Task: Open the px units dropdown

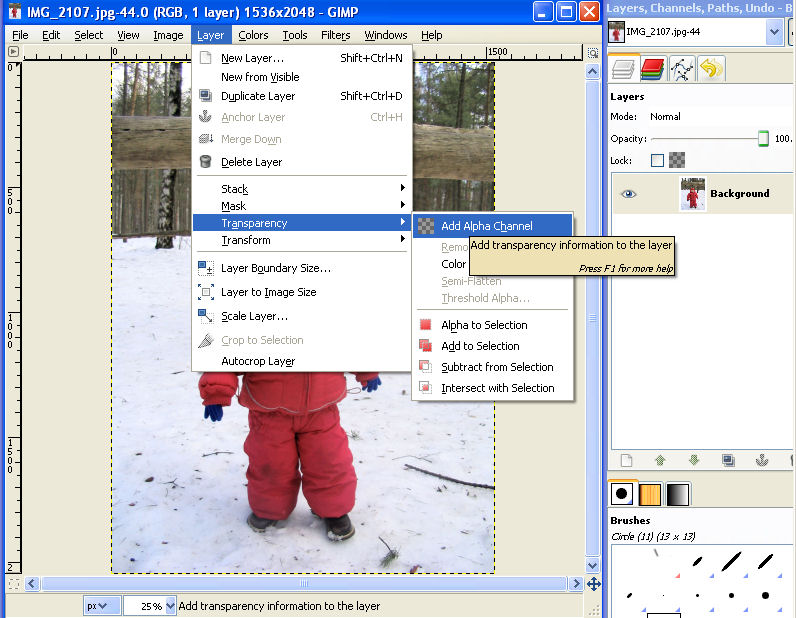Action: [102, 606]
